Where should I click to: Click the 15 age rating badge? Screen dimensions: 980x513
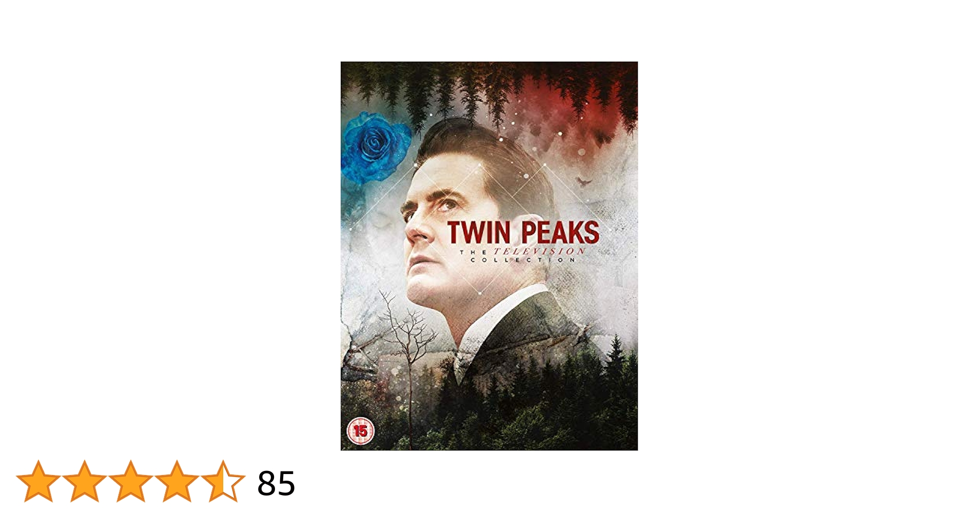pyautogui.click(x=361, y=431)
